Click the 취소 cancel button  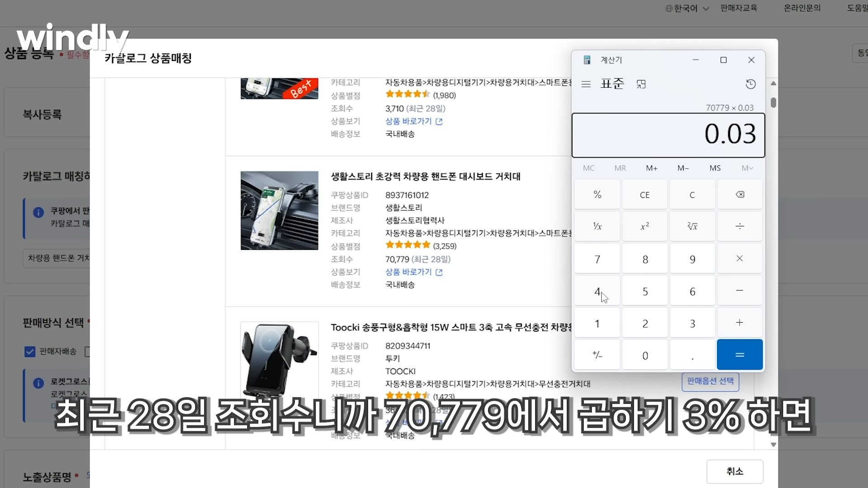735,471
